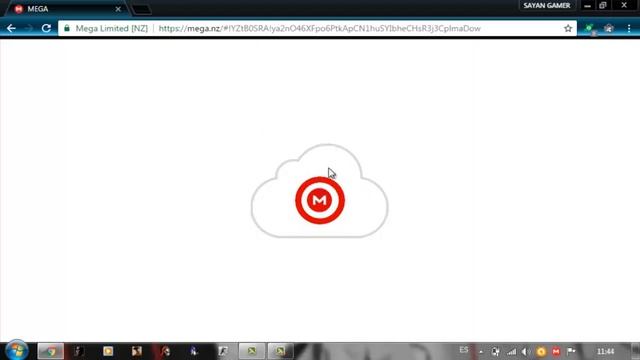Image resolution: width=640 pixels, height=360 pixels.
Task: Open the Windows Start menu
Action: (17, 351)
